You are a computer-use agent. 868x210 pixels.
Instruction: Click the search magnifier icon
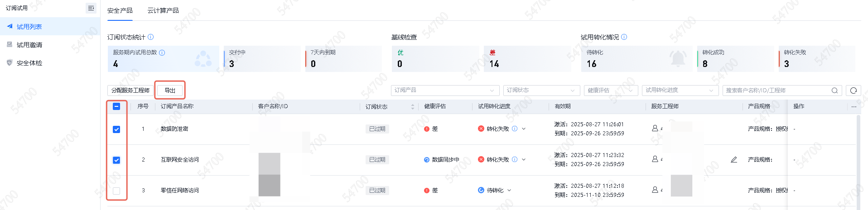(834, 91)
